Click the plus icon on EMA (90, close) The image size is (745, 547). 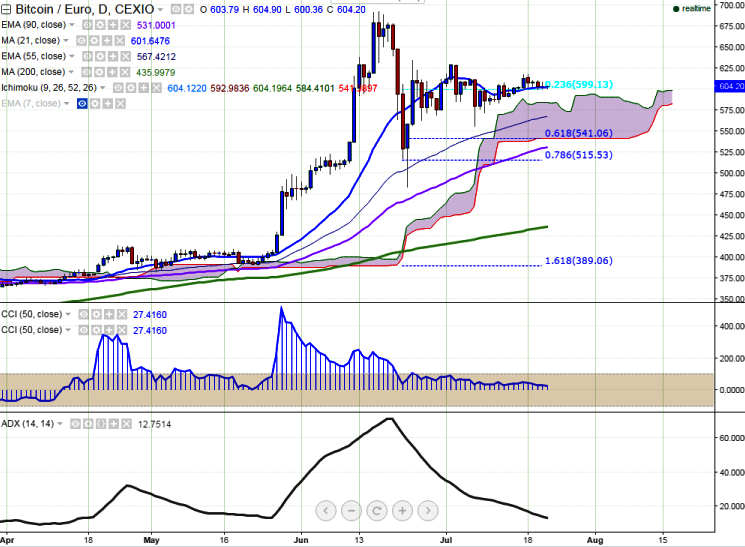coord(113,25)
